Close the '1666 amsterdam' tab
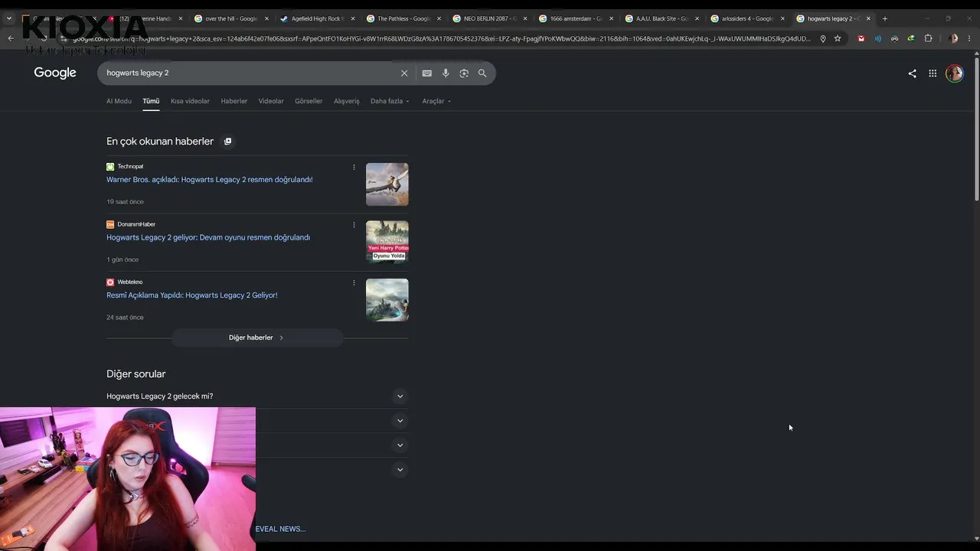The height and width of the screenshot is (551, 980). 611,18
